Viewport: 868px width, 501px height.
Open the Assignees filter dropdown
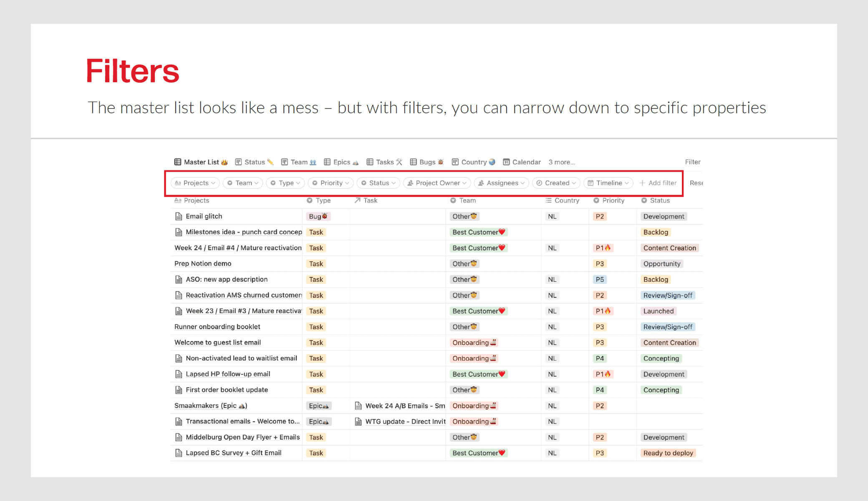tap(502, 183)
